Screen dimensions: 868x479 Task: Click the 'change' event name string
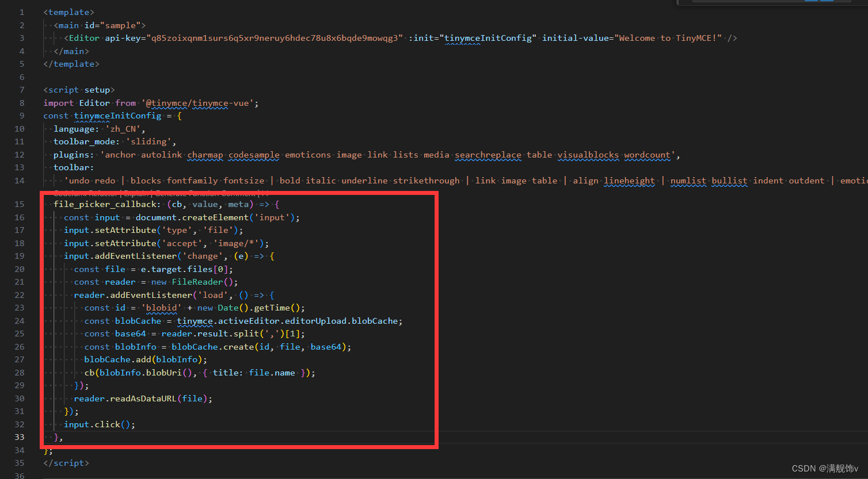click(203, 256)
